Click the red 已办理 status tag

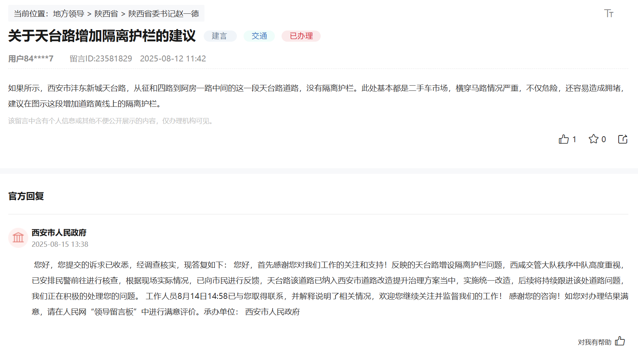(x=301, y=36)
